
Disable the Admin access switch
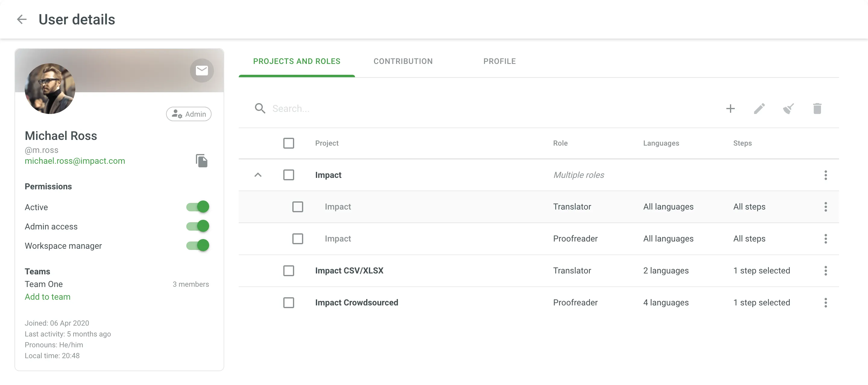coord(198,226)
